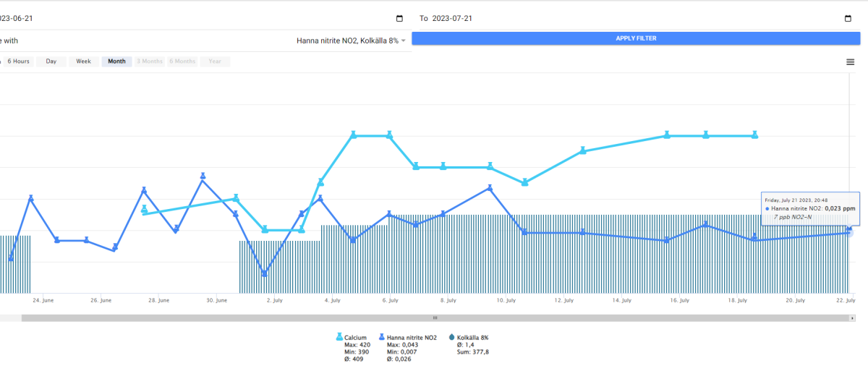Click Calcium average 'Ø: 409'

click(354, 359)
